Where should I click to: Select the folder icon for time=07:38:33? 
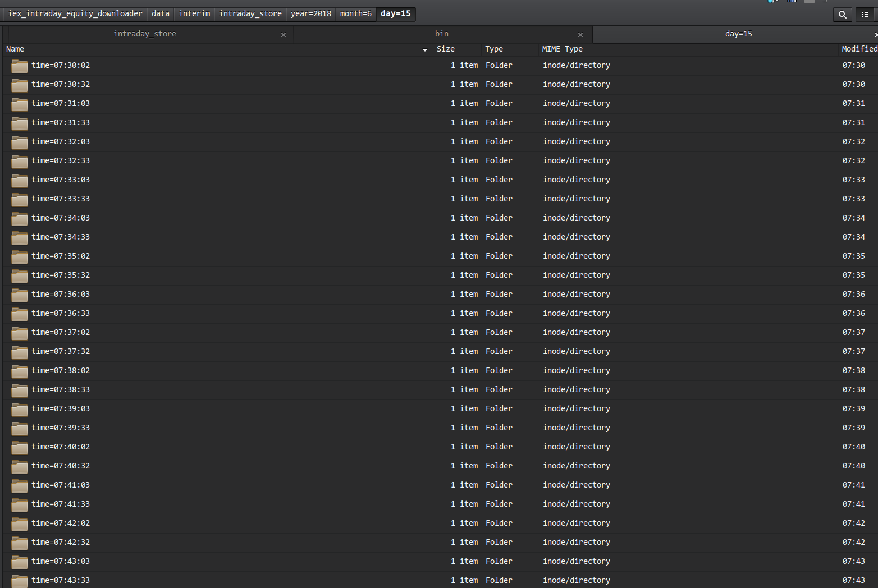[x=20, y=391]
